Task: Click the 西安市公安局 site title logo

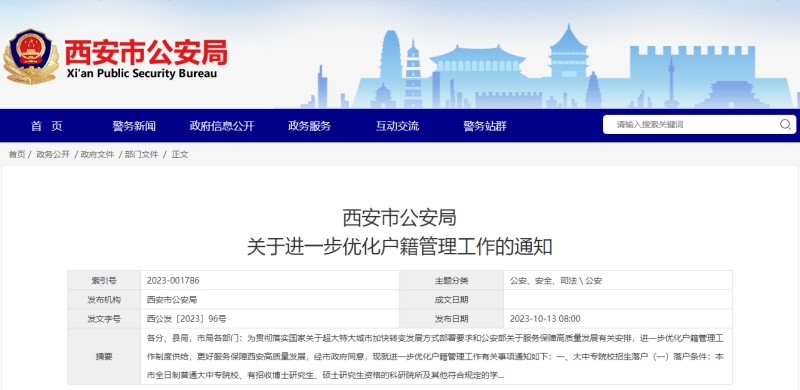Action: [x=145, y=59]
